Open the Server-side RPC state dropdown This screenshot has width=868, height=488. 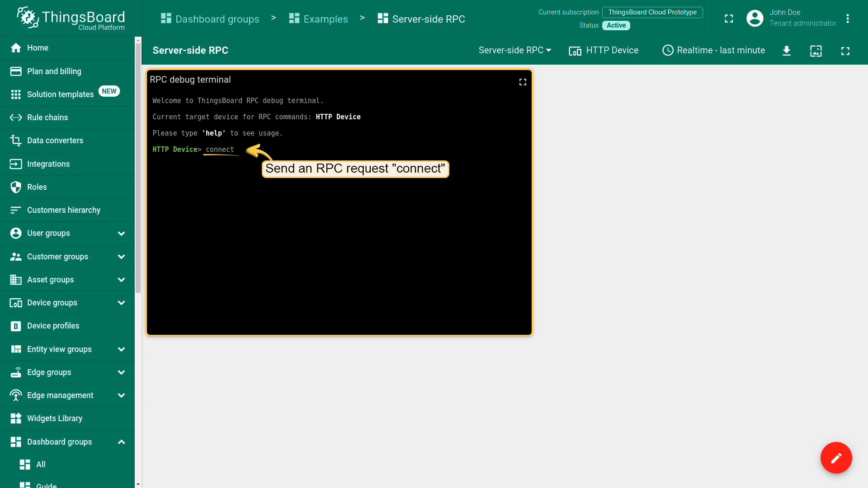pos(514,50)
